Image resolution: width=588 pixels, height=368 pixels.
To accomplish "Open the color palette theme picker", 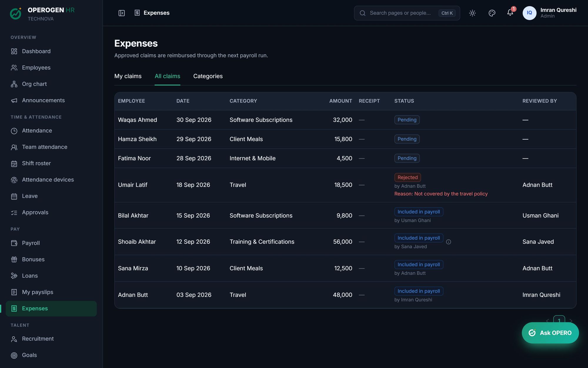I will coord(492,13).
